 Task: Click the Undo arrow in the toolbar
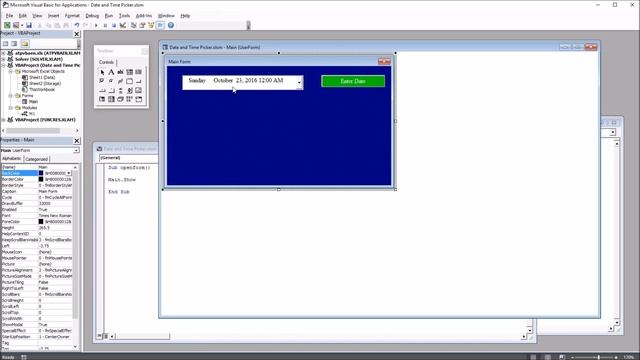pyautogui.click(x=76, y=25)
